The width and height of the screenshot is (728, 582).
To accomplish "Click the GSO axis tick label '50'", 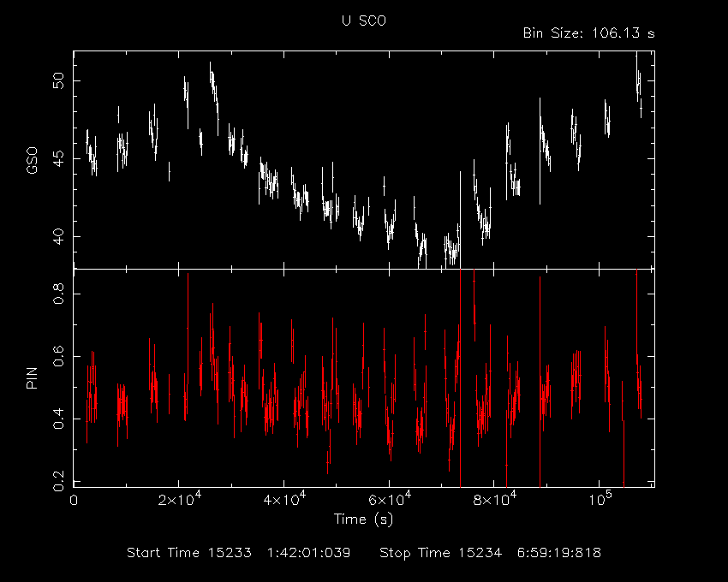I will pos(59,80).
